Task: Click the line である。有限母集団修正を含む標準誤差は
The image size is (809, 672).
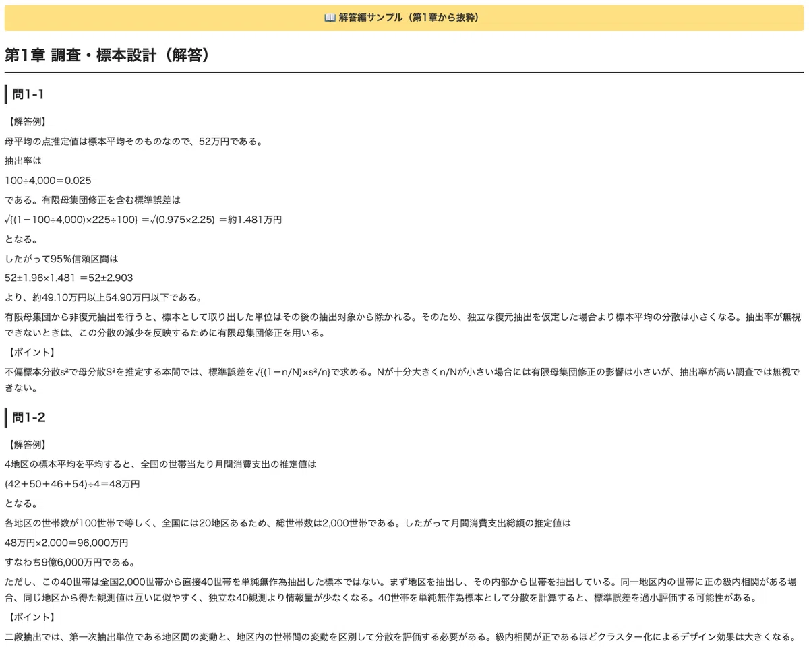Action: [93, 200]
